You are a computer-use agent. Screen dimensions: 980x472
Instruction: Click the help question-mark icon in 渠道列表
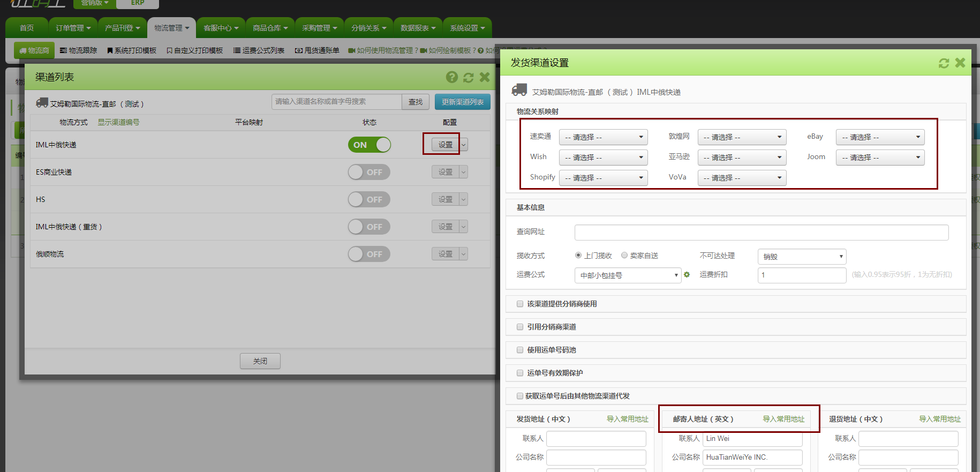[x=452, y=77]
